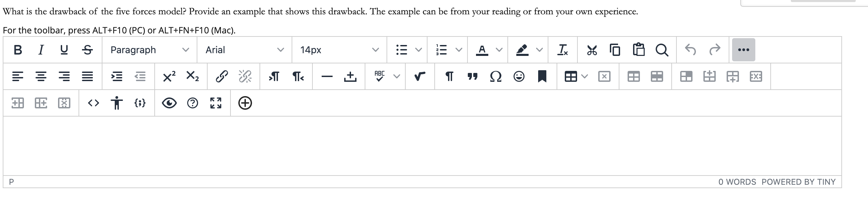Click the P element path indicator
868x212 pixels.
point(12,182)
